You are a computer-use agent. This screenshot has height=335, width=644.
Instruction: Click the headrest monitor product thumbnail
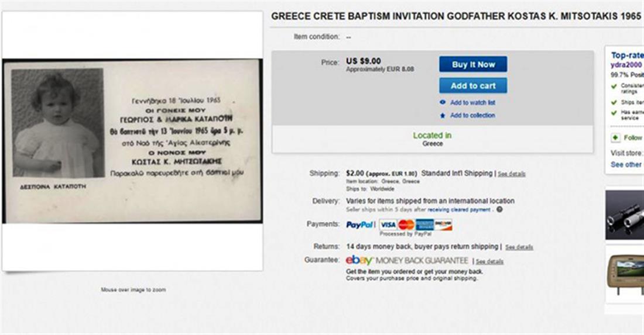[x=625, y=276]
